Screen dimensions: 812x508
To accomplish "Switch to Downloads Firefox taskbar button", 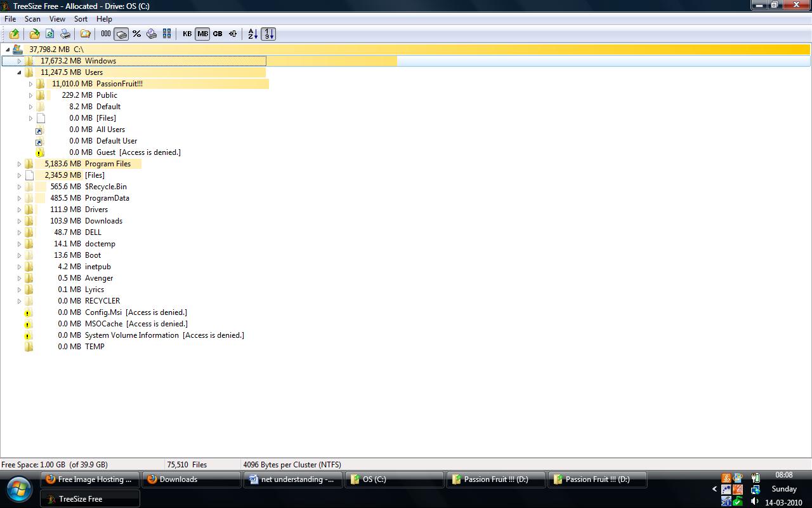I will tap(191, 479).
